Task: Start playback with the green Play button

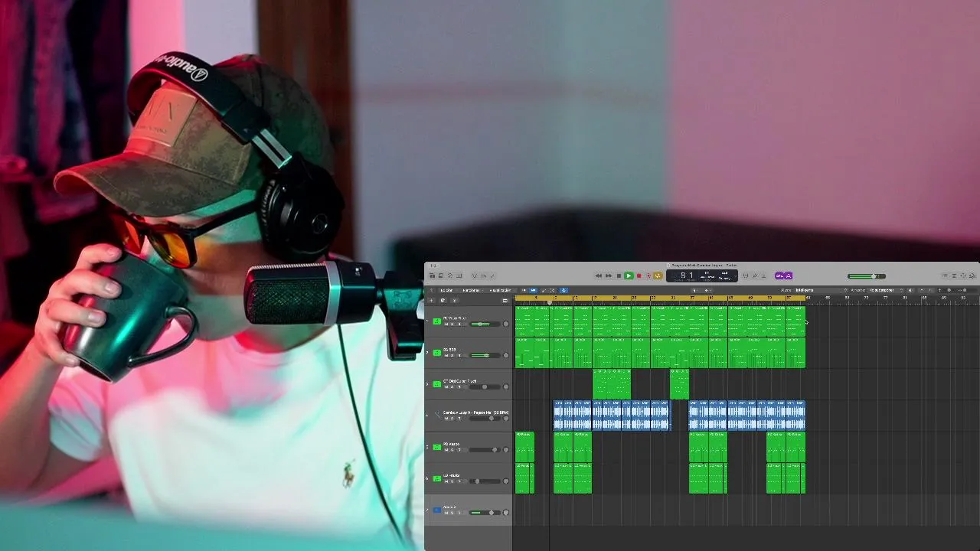Action: pyautogui.click(x=629, y=275)
